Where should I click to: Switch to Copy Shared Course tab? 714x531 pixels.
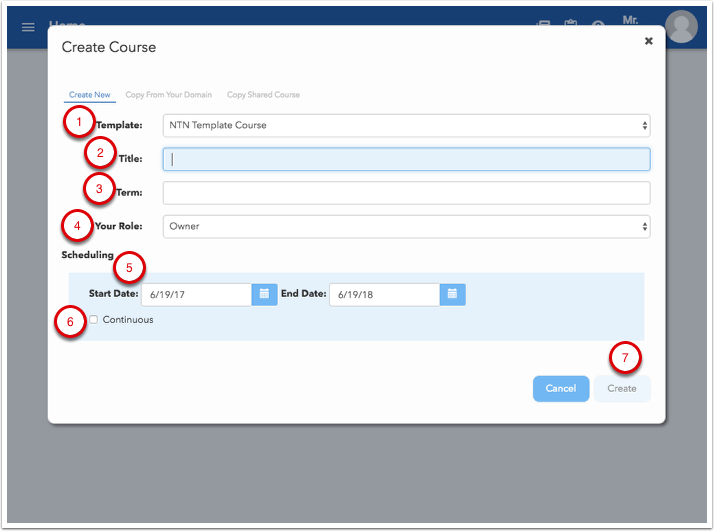tap(263, 95)
